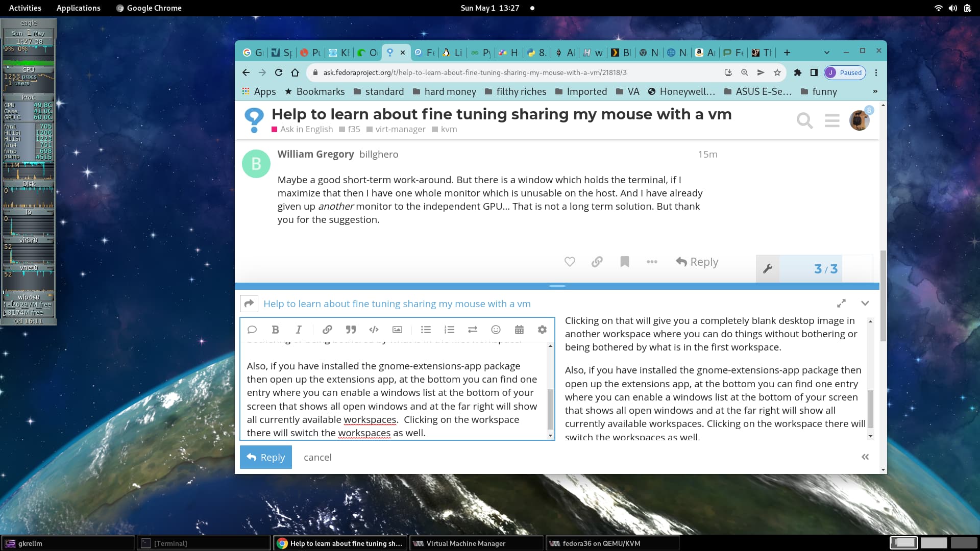This screenshot has height=551, width=980.
Task: Open the forum hamburger menu
Action: pos(831,121)
